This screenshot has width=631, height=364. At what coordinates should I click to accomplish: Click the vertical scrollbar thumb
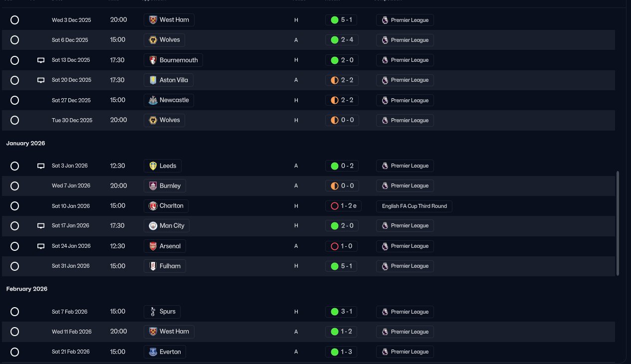coord(618,223)
